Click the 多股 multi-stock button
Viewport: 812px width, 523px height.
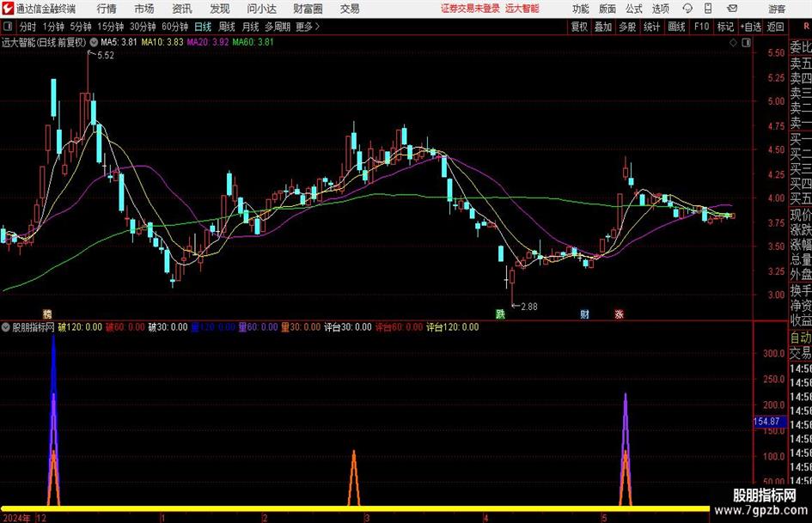point(627,27)
